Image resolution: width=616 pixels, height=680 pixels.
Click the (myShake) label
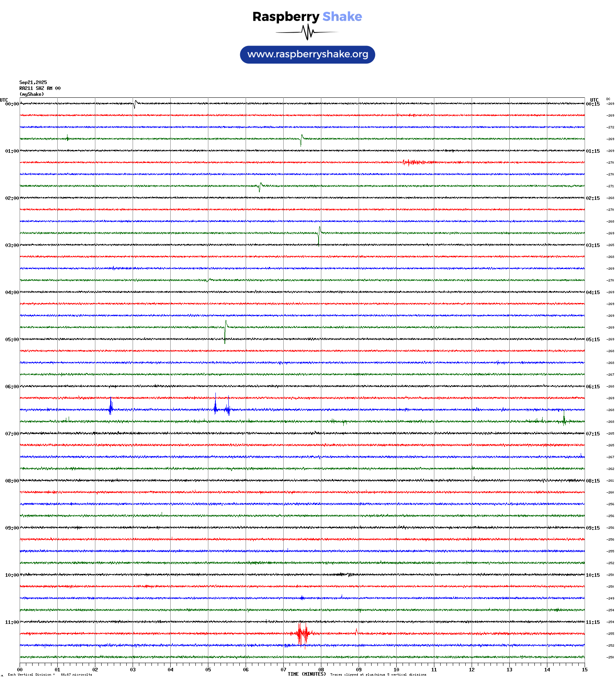[x=32, y=94]
